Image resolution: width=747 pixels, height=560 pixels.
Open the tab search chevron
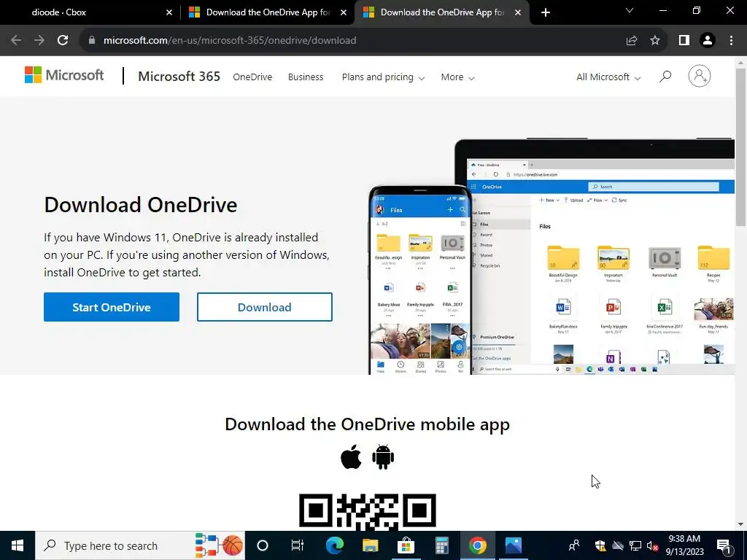pos(630,10)
